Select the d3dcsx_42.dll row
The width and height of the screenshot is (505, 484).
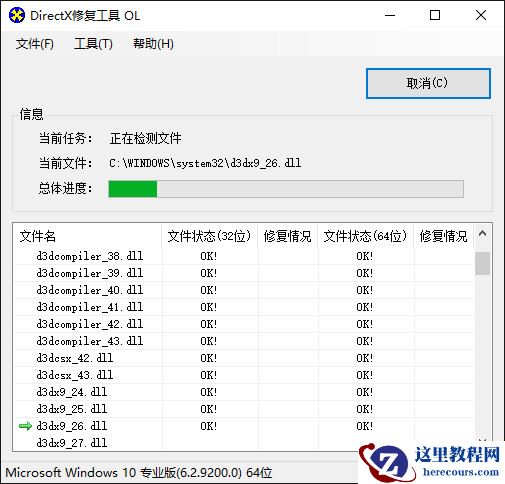244,358
